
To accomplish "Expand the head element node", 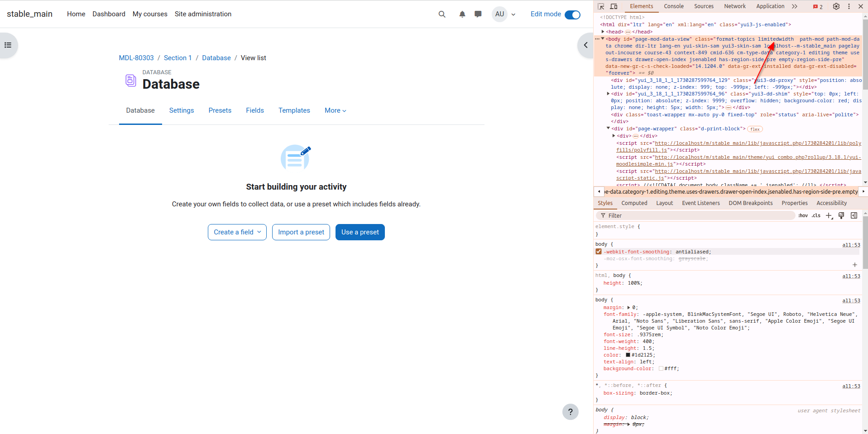I will (603, 32).
